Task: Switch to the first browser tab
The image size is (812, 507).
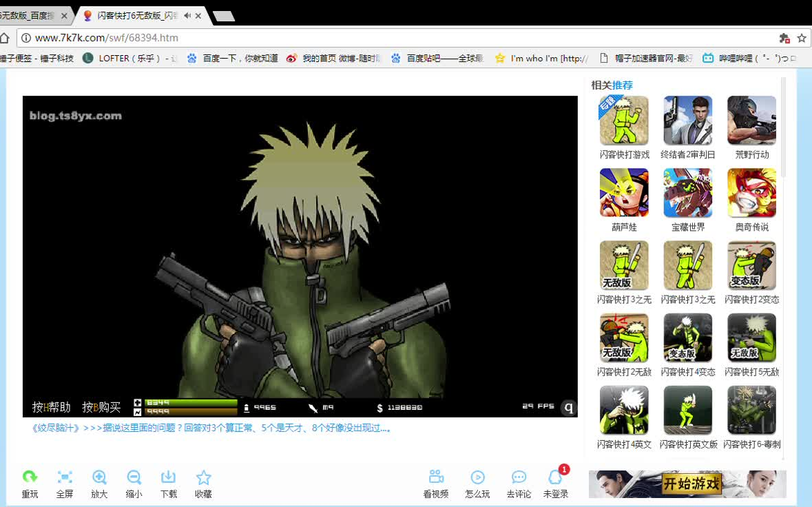Action: click(31, 15)
